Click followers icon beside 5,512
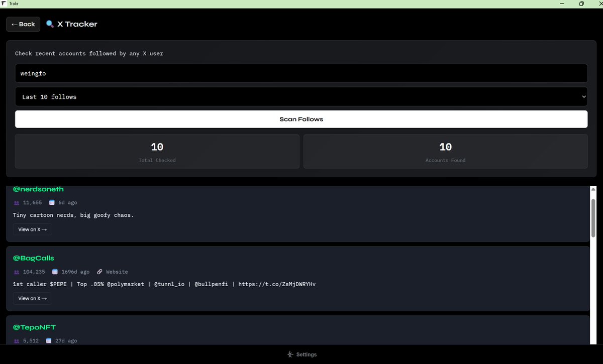 [17, 341]
